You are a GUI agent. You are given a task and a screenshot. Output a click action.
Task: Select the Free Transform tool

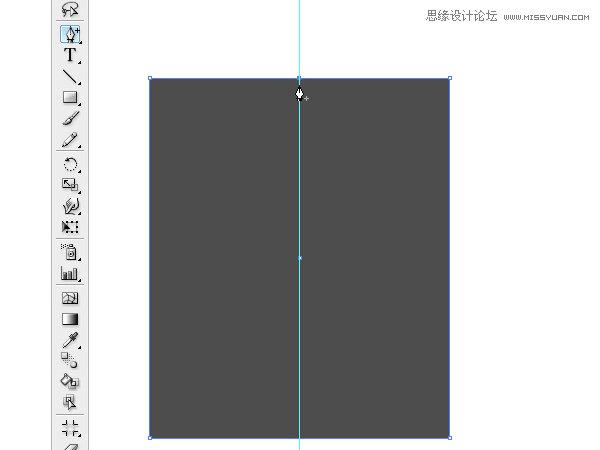(x=70, y=227)
